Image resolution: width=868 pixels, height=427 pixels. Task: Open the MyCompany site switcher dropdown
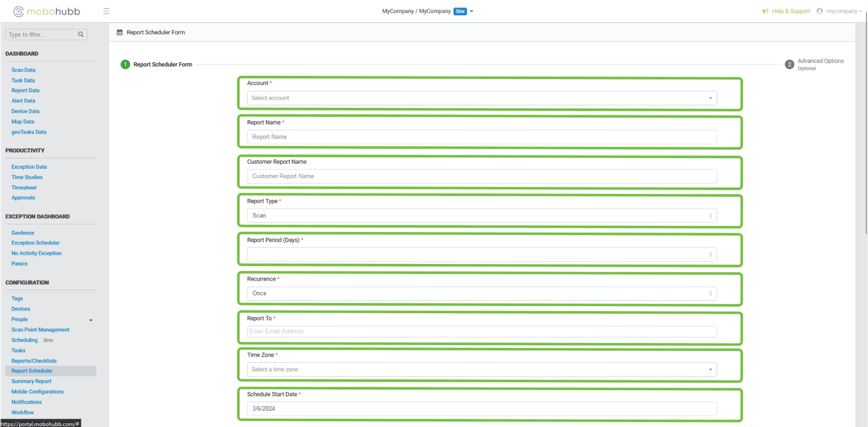tap(471, 11)
